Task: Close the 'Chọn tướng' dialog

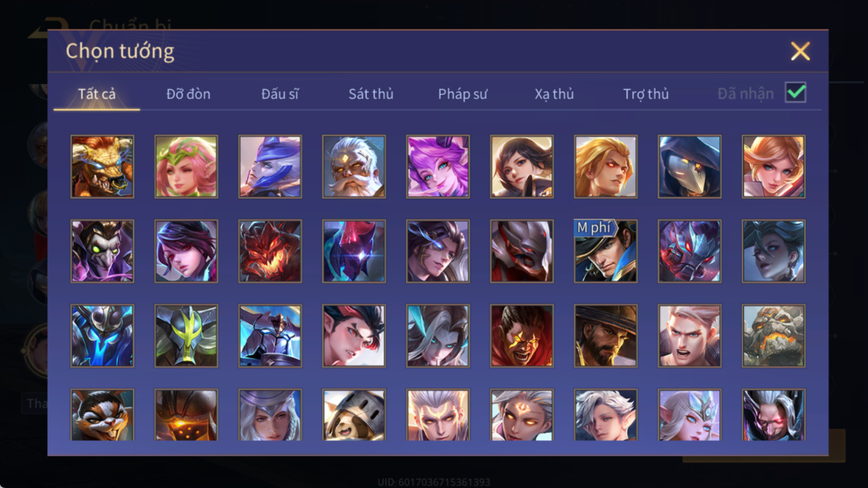Action: (x=800, y=51)
